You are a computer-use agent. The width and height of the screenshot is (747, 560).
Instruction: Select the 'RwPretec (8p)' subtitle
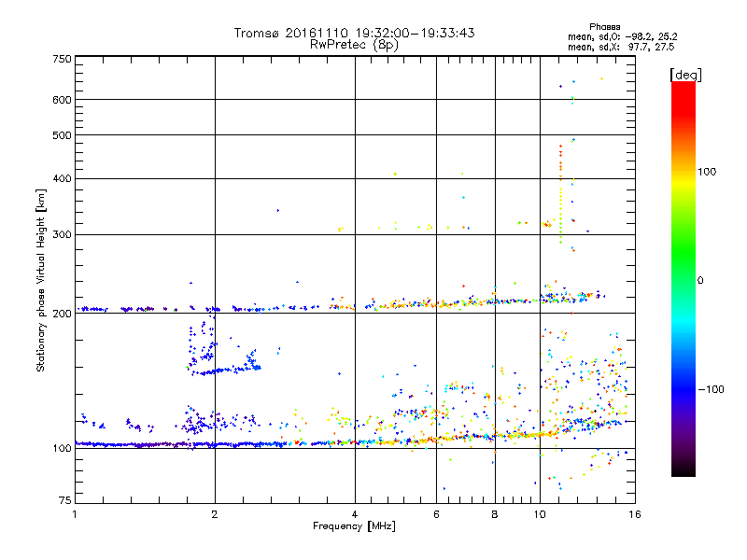354,45
